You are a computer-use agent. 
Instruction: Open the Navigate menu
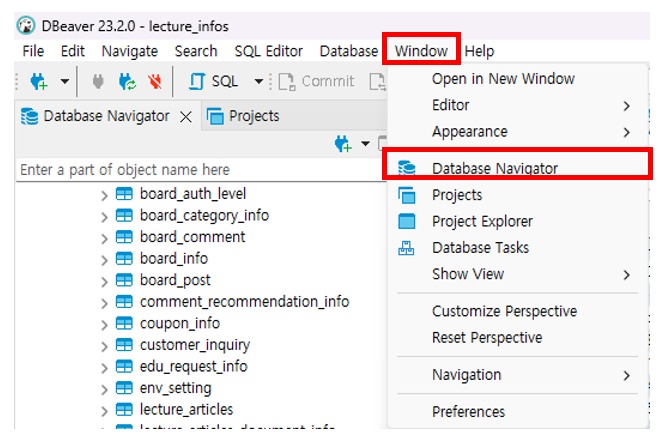pyautogui.click(x=130, y=51)
